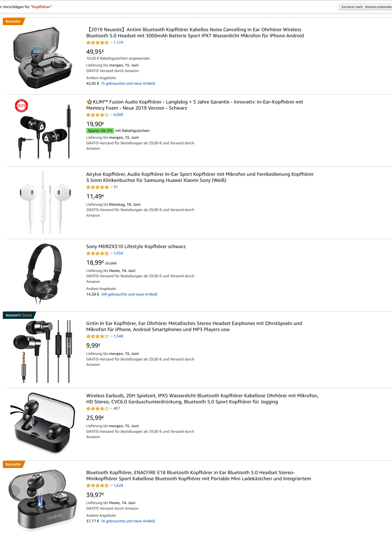Click Airylve five-star rating icon

point(98,187)
